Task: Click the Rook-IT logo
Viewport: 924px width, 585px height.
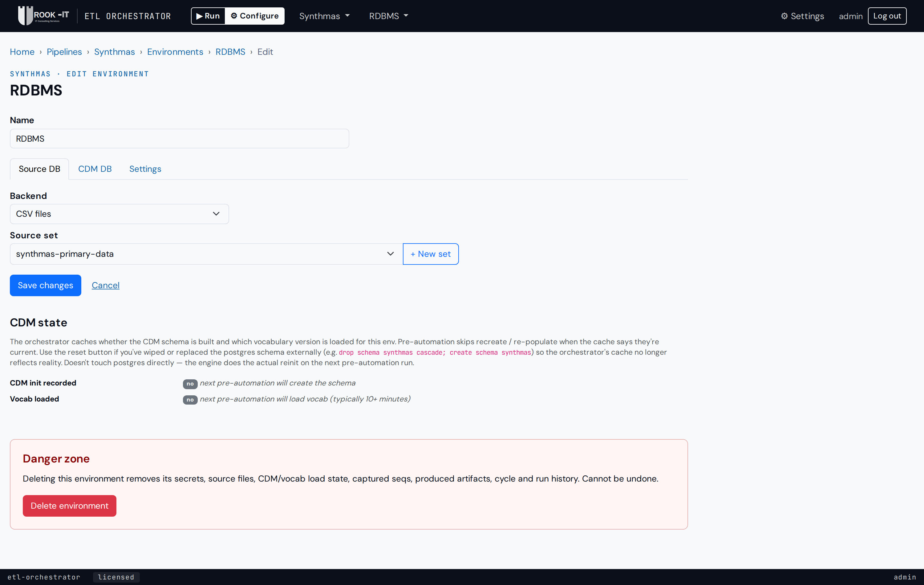Action: (44, 16)
